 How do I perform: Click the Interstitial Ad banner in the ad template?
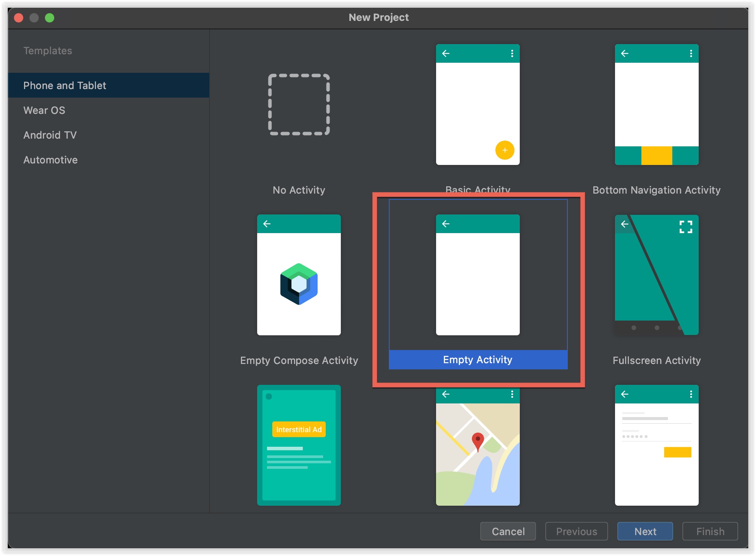299,429
